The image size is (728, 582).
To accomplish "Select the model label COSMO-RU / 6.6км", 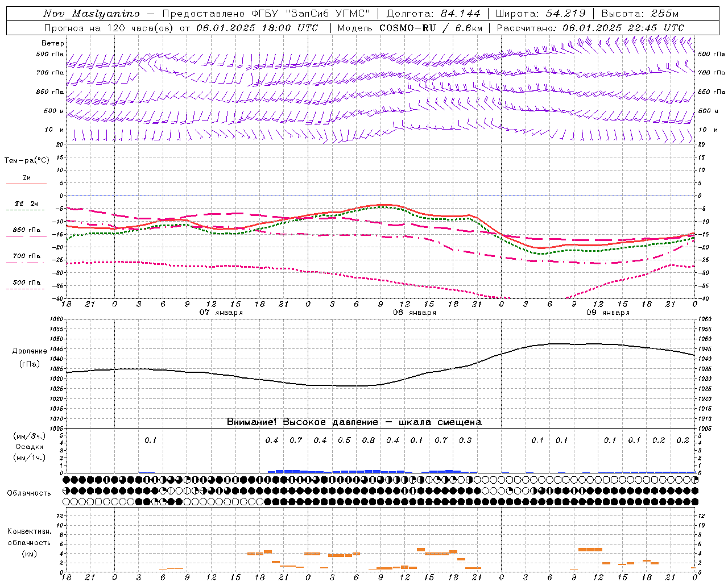I will click(431, 28).
